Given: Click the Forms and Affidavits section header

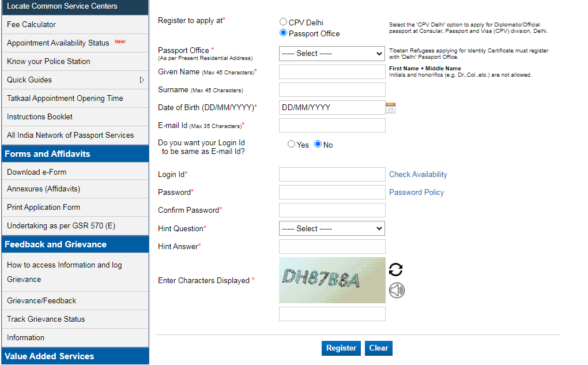Looking at the screenshot, I should [75, 154].
